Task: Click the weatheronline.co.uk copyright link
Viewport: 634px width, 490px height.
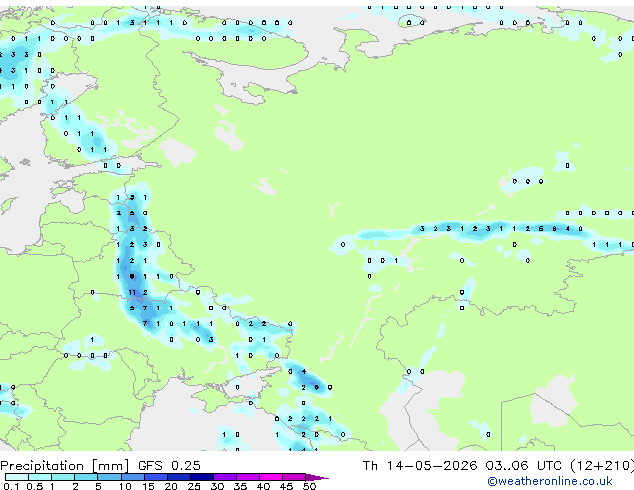Action: [x=550, y=481]
